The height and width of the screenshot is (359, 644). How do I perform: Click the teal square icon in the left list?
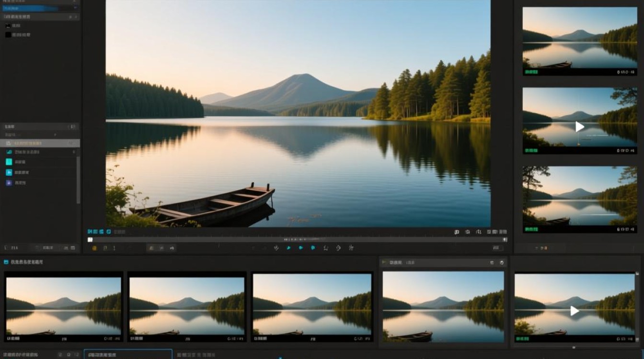click(9, 162)
